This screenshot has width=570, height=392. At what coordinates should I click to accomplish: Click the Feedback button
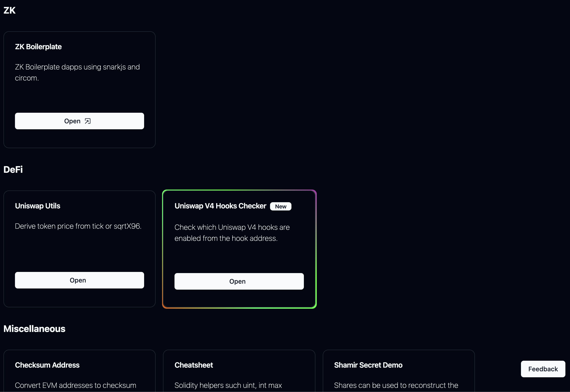(543, 369)
